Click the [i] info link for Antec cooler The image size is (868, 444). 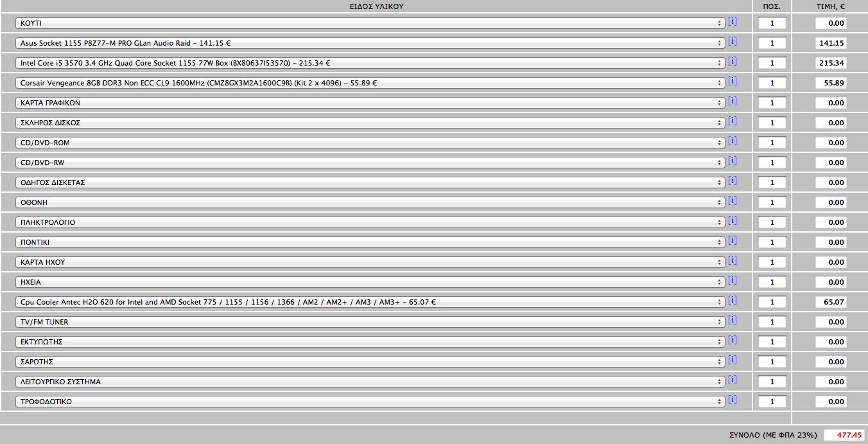[733, 300]
